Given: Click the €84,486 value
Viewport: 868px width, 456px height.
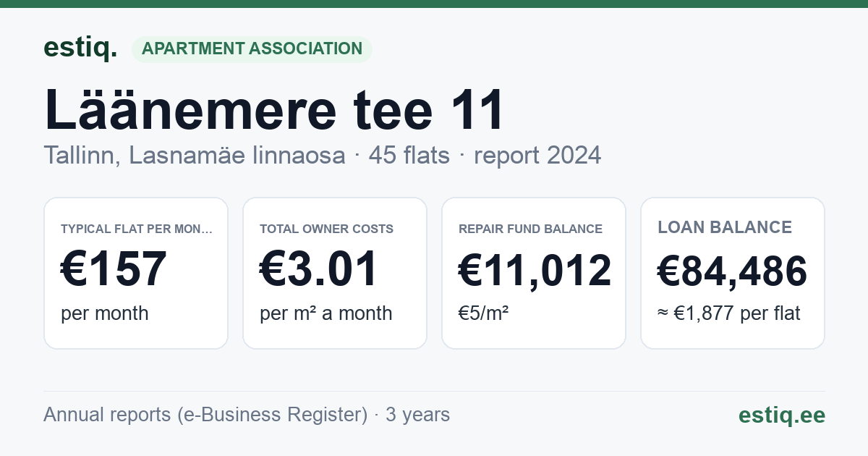Looking at the screenshot, I should coord(733,272).
